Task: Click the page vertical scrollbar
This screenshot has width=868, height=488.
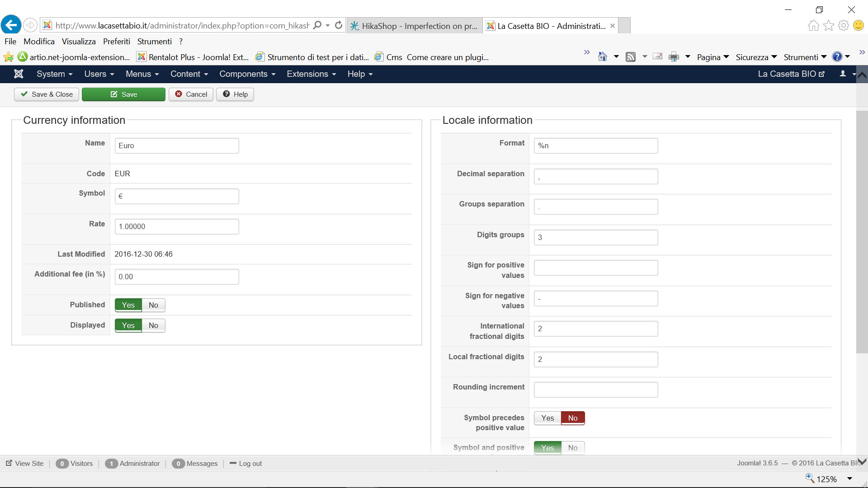Action: tap(862, 231)
